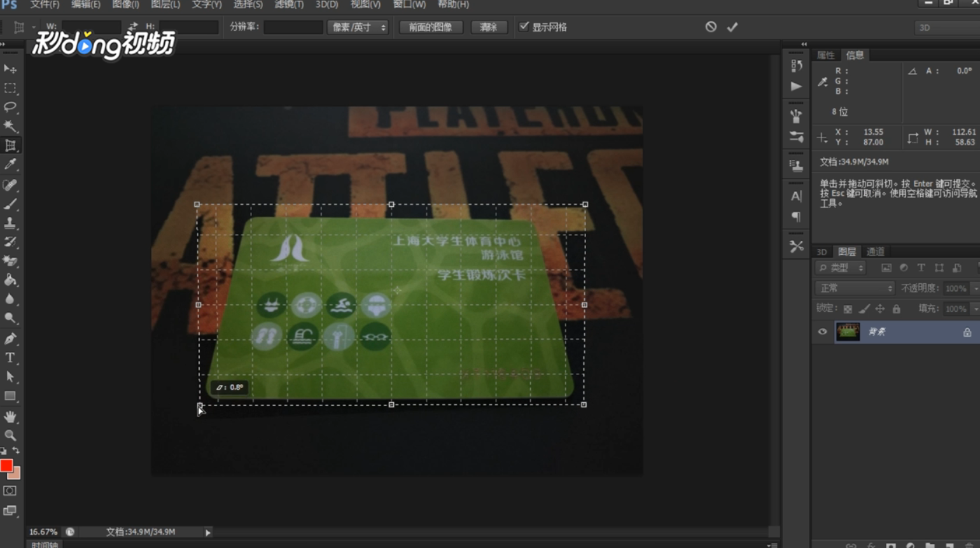The height and width of the screenshot is (548, 980).
Task: Open the Paragraph panel icon
Action: [796, 217]
